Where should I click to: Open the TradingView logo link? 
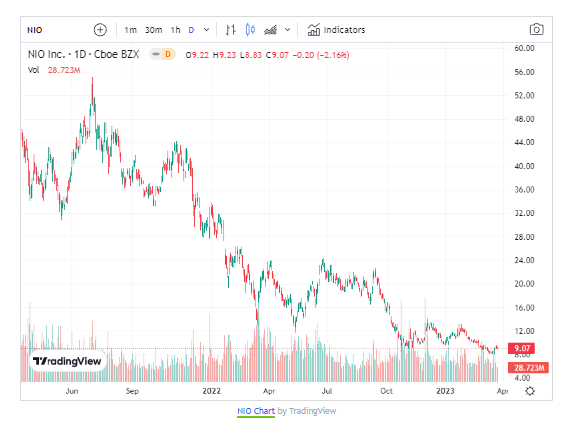[67, 361]
